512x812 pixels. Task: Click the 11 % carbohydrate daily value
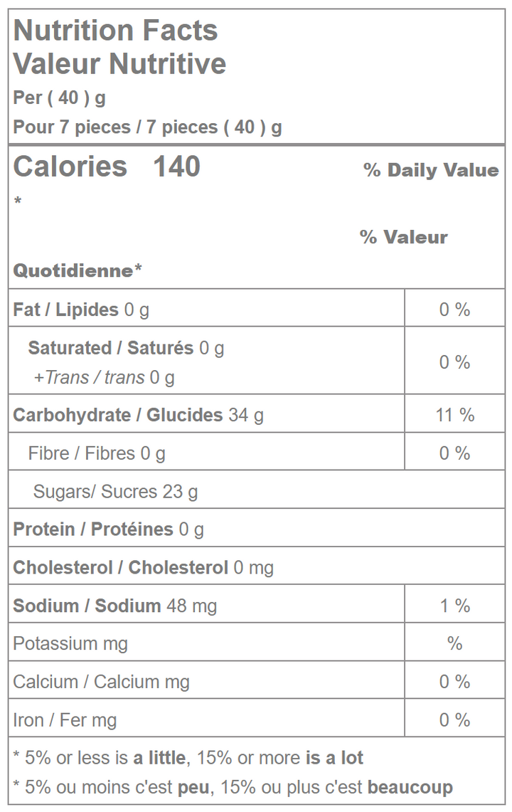point(454,415)
